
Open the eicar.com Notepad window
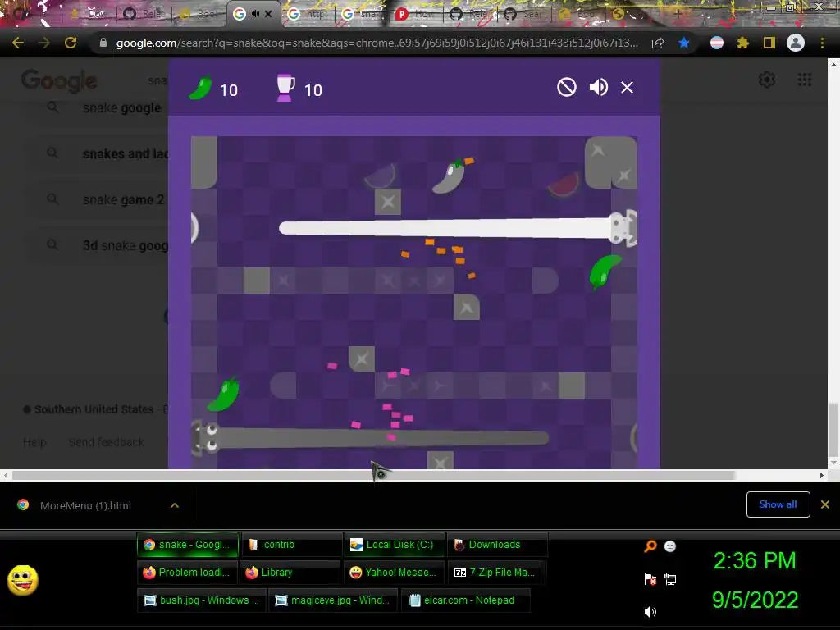[466, 600]
